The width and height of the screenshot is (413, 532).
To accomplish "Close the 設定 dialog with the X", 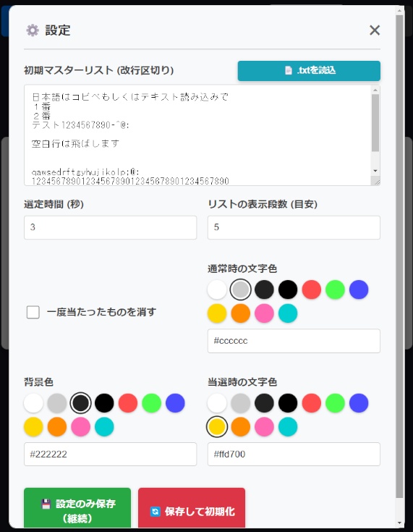I will (x=375, y=30).
